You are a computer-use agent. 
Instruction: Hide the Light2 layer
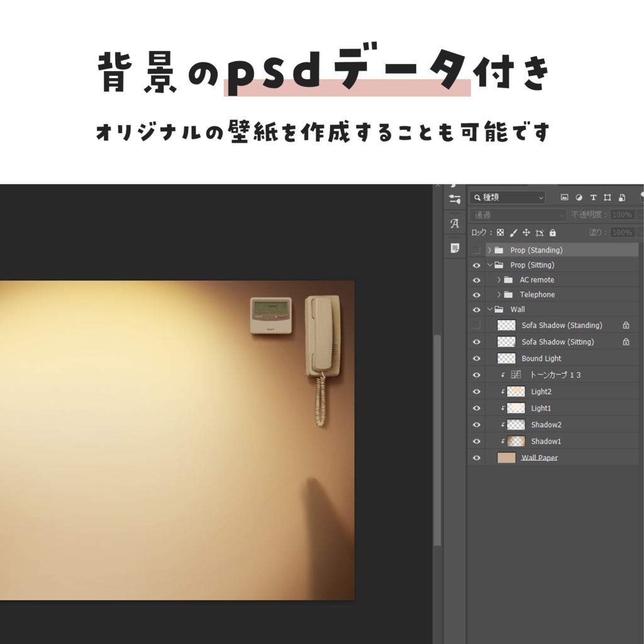(x=477, y=392)
